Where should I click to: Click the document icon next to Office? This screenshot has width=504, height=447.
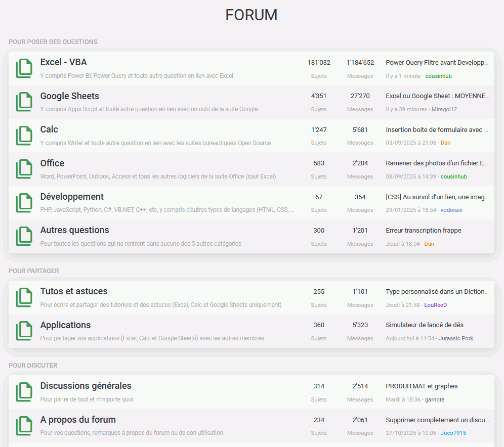[x=24, y=169]
